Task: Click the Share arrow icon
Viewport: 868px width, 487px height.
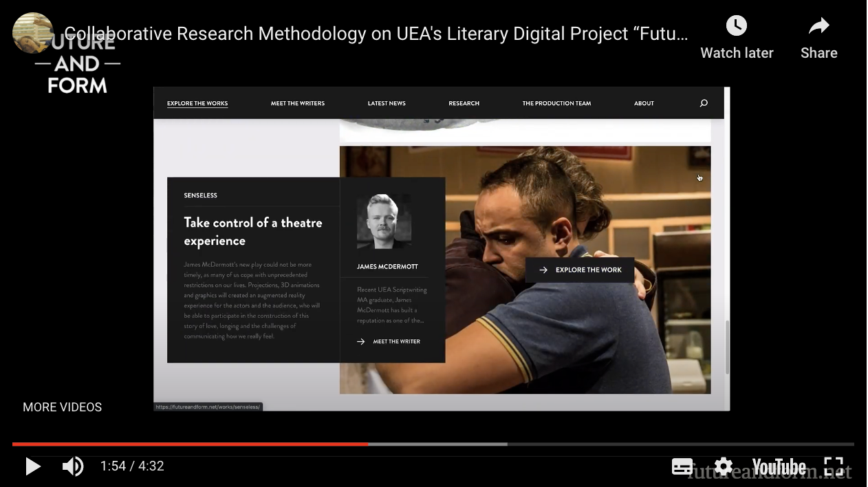Action: [x=818, y=26]
